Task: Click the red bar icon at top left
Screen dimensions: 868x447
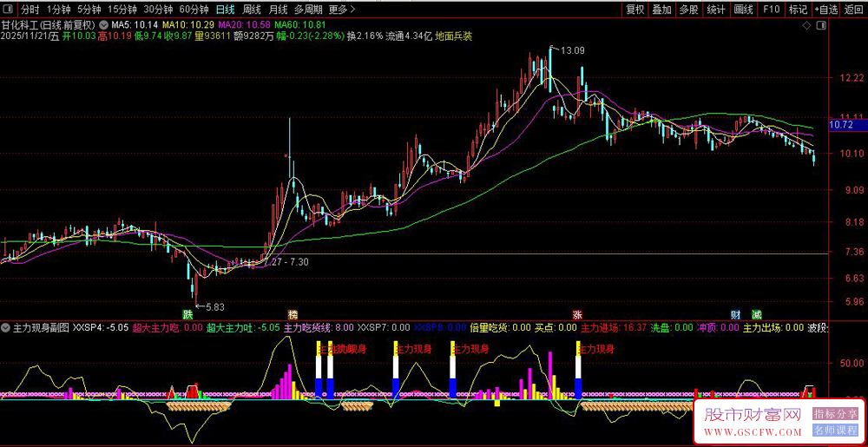Action: pyautogui.click(x=9, y=10)
